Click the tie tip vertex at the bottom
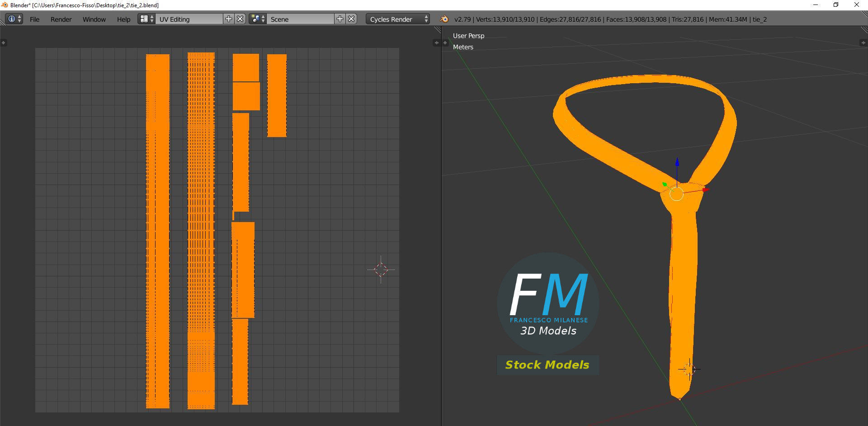Viewport: 868px width, 426px height. (x=679, y=399)
